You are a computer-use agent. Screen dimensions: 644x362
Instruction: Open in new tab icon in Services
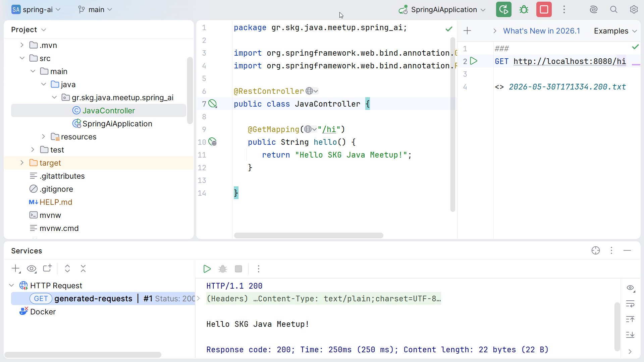pos(47,268)
